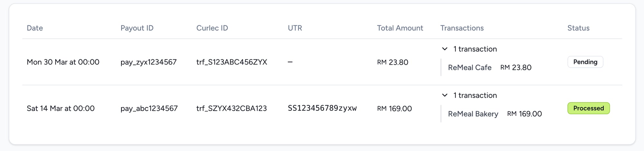Select payout ID pay_abc1234567
644x151 pixels.
[x=149, y=108]
